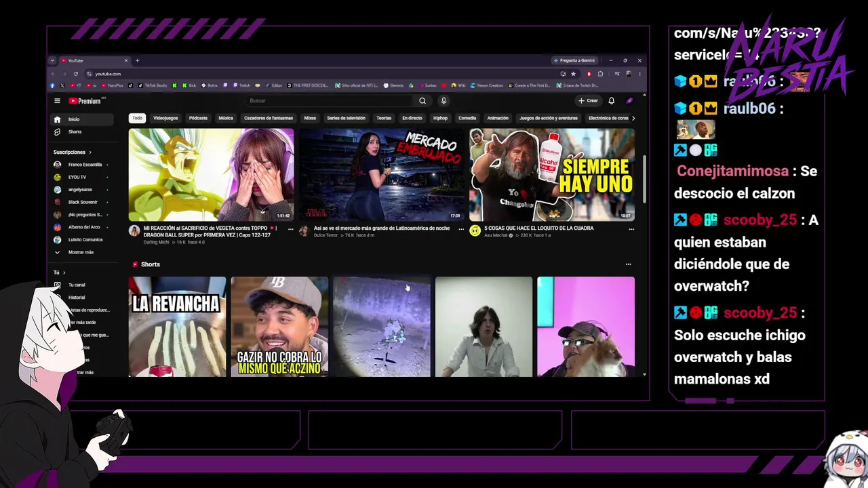Open the Wiki bookmark
Viewport: 868px width, 488px height.
point(458,85)
